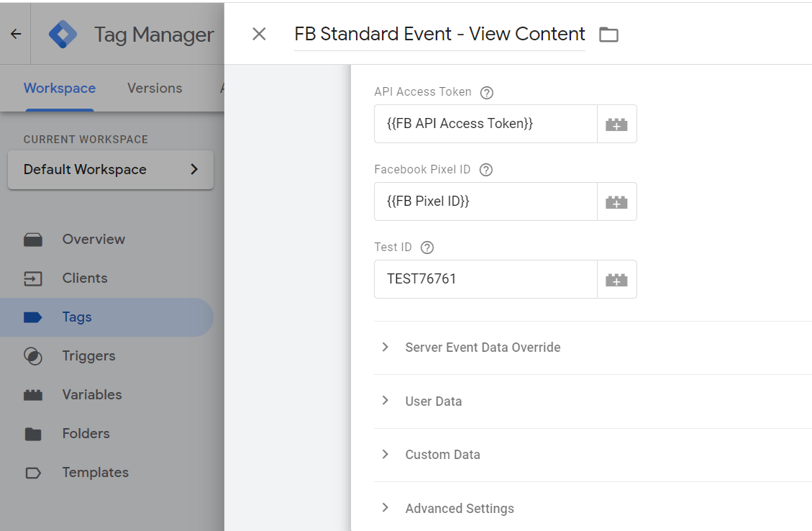Select Tags in the sidebar
This screenshot has height=531, width=812.
tap(107, 317)
